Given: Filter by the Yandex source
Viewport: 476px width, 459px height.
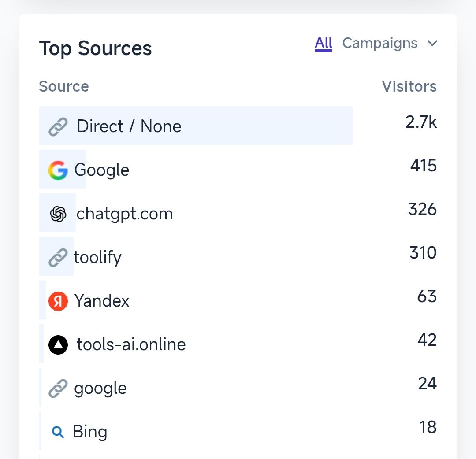Looking at the screenshot, I should 102,301.
